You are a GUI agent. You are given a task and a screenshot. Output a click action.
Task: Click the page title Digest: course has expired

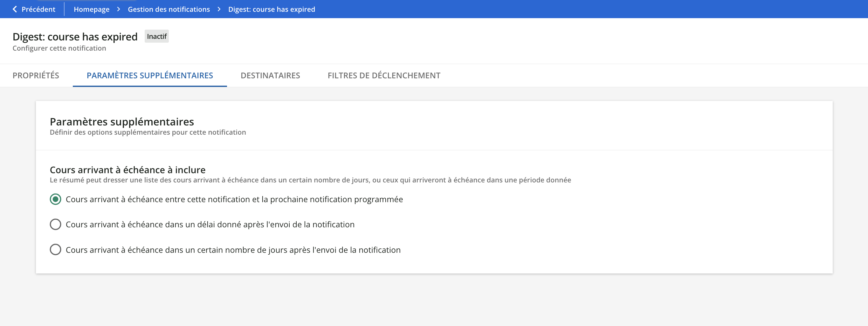tap(75, 36)
